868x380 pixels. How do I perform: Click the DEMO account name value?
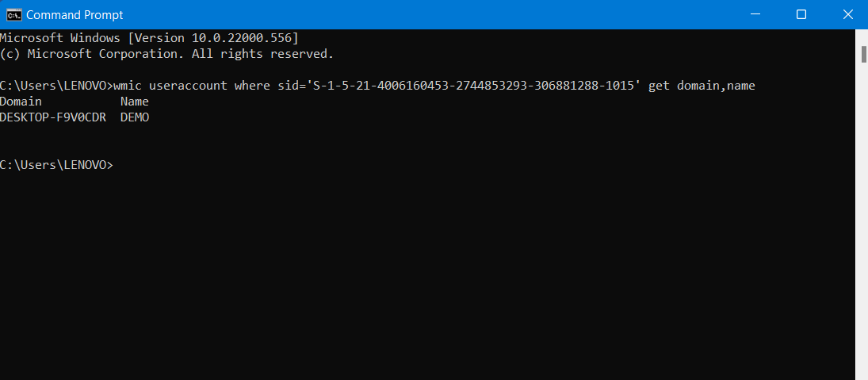135,117
